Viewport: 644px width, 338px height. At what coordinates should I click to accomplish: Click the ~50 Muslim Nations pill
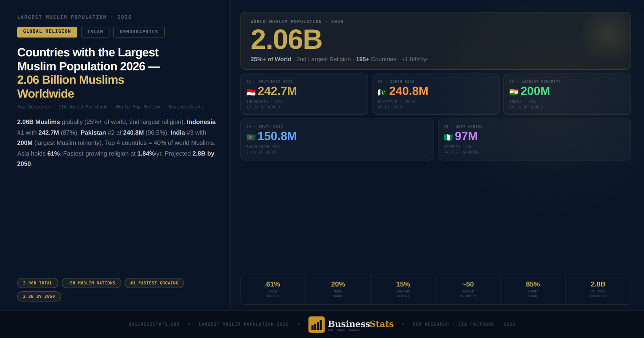pos(91,283)
